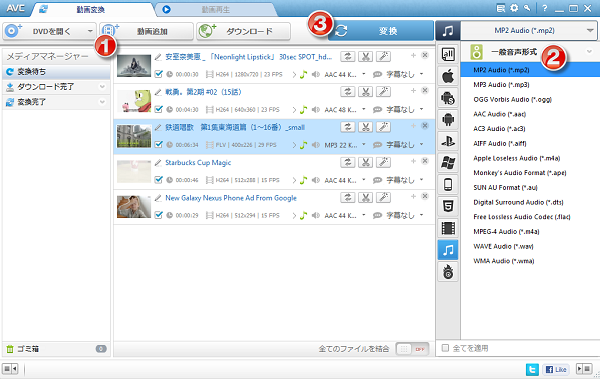The width and height of the screenshot is (600, 379).
Task: Switch to the 動画再生 tab
Action: 215,10
